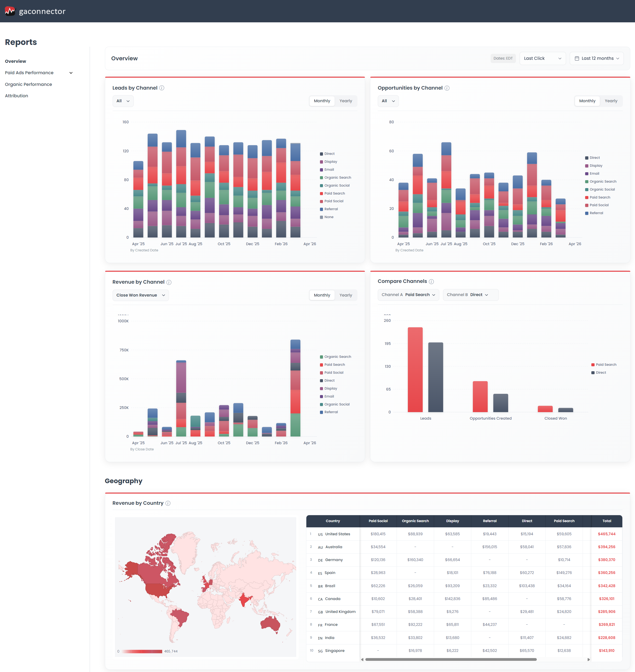Screen dimensions: 635x672
Task: Open the info tooltip for Revenue by Country
Action: coord(167,503)
